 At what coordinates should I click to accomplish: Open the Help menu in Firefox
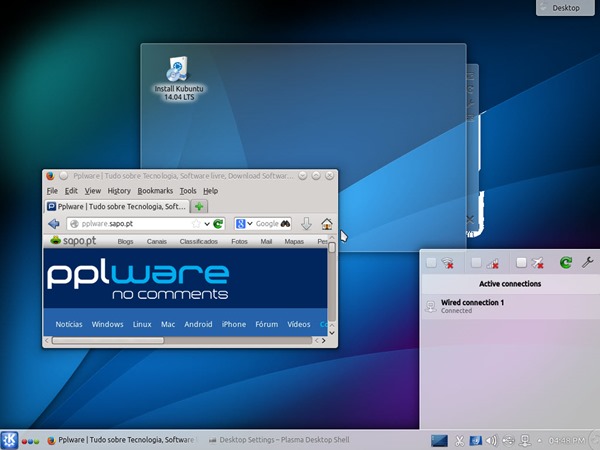(x=210, y=191)
